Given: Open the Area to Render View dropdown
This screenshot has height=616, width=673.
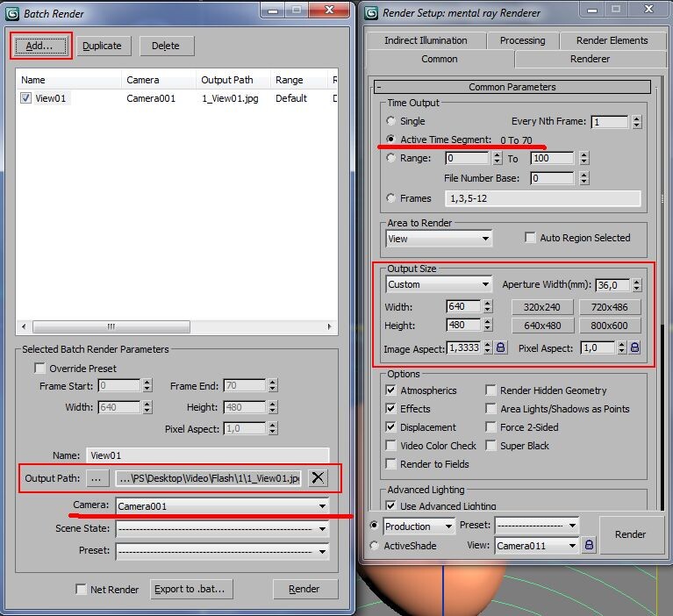Looking at the screenshot, I should [439, 239].
